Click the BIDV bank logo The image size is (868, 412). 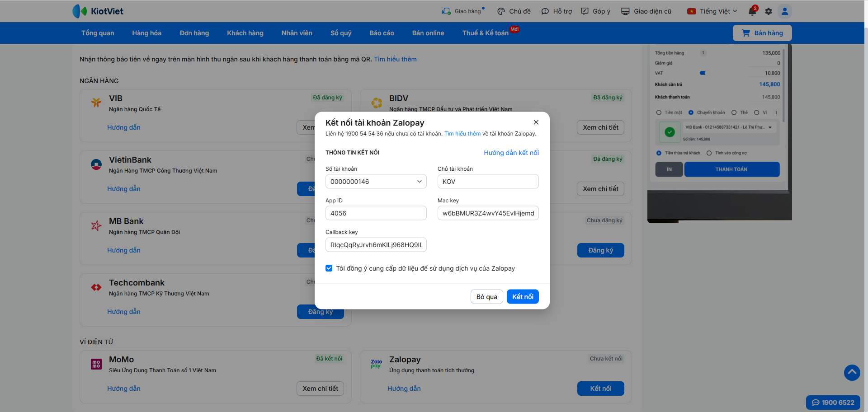pyautogui.click(x=377, y=103)
